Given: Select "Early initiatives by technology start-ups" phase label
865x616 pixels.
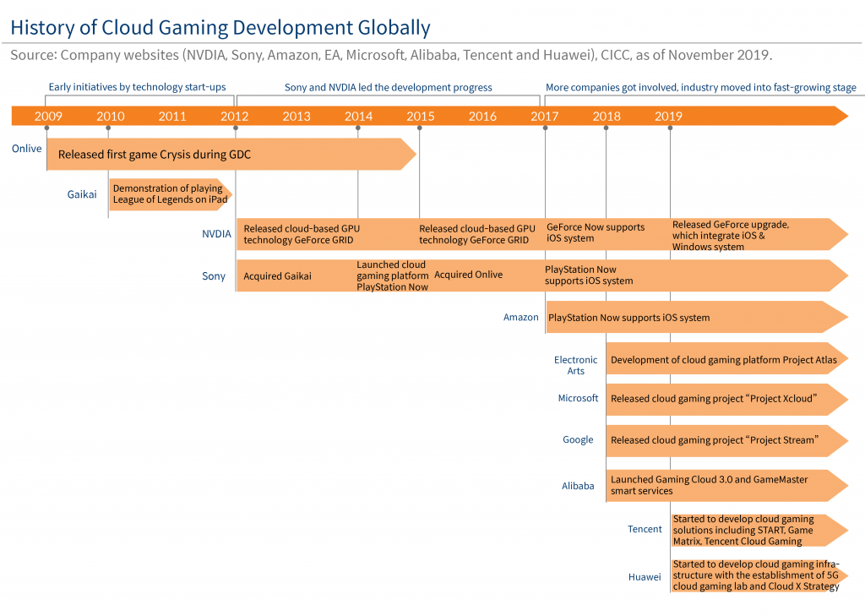Looking at the screenshot, I should 138,87.
